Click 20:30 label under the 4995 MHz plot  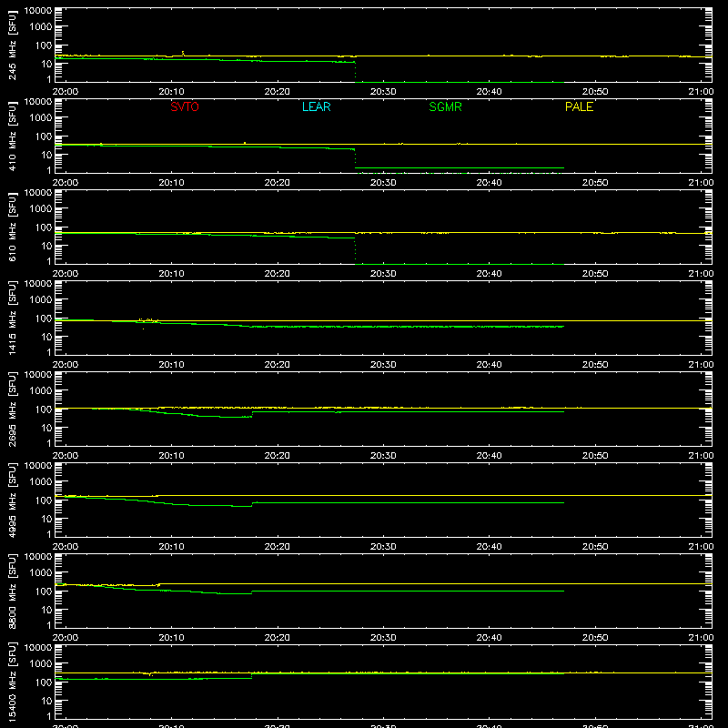(383, 547)
